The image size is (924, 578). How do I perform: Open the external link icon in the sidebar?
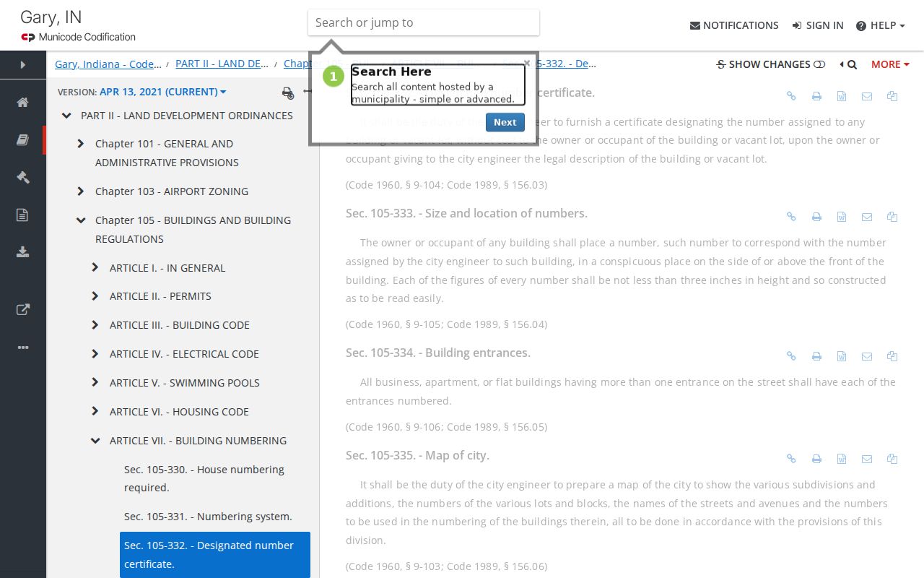click(x=23, y=310)
